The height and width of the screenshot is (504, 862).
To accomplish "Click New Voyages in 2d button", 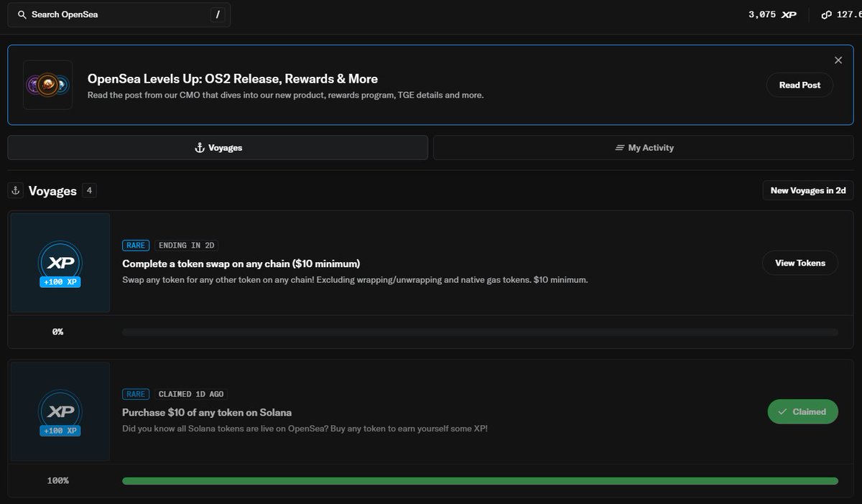I will 808,190.
